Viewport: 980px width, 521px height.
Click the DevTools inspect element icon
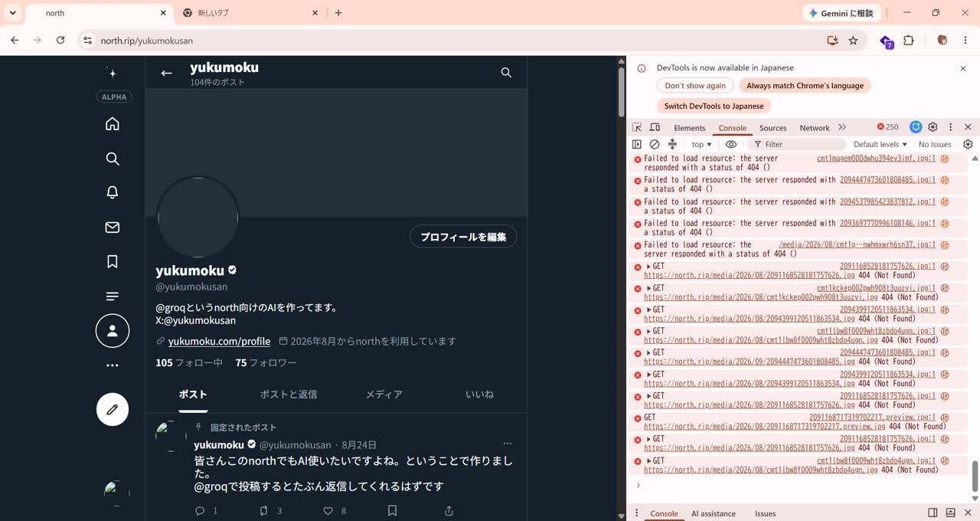tap(637, 127)
